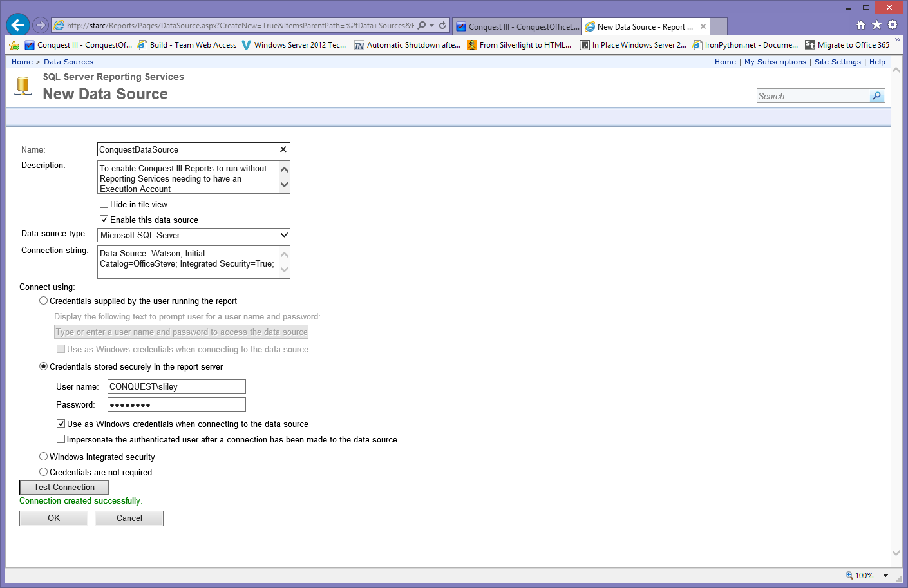The image size is (908, 588).
Task: Click page scrollbar down arrow
Action: pyautogui.click(x=896, y=553)
